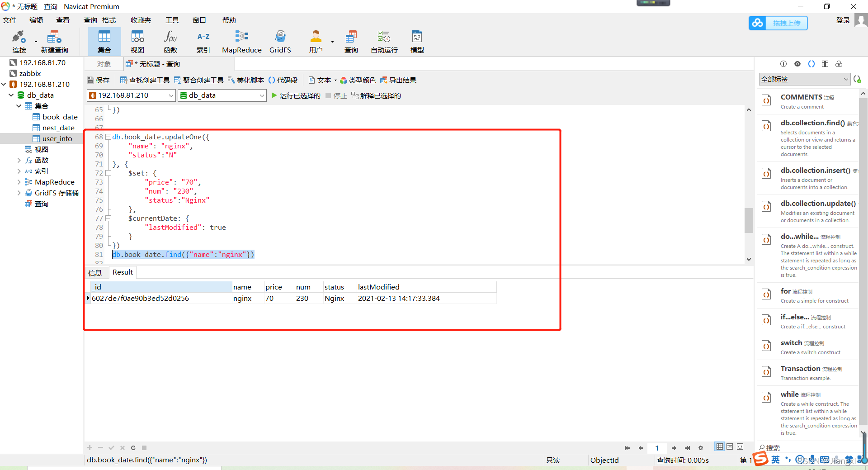Collapse 集合 collections tree node
Image resolution: width=868 pixels, height=470 pixels.
click(19, 106)
